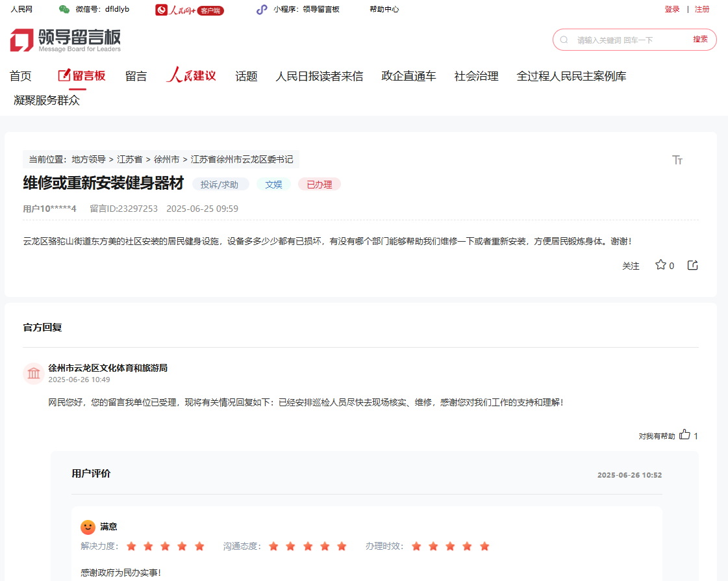Click the 小程序 mini-program icon
The image size is (728, 581).
262,10
